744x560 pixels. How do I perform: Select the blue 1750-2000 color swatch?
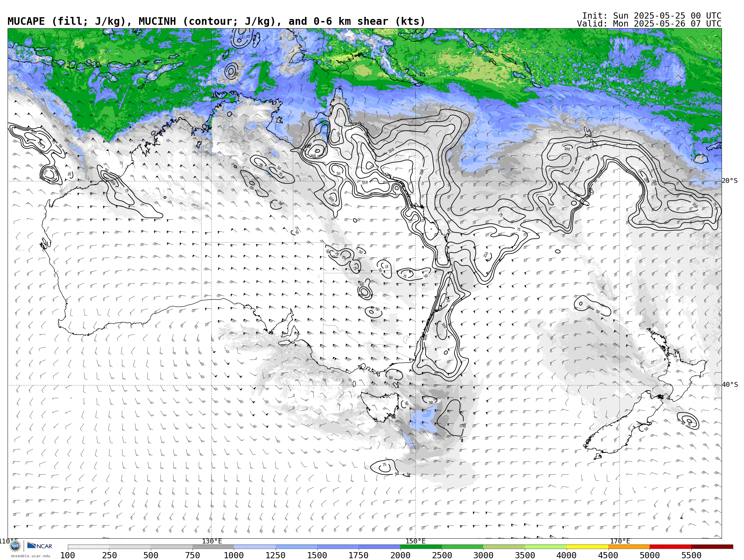380,547
